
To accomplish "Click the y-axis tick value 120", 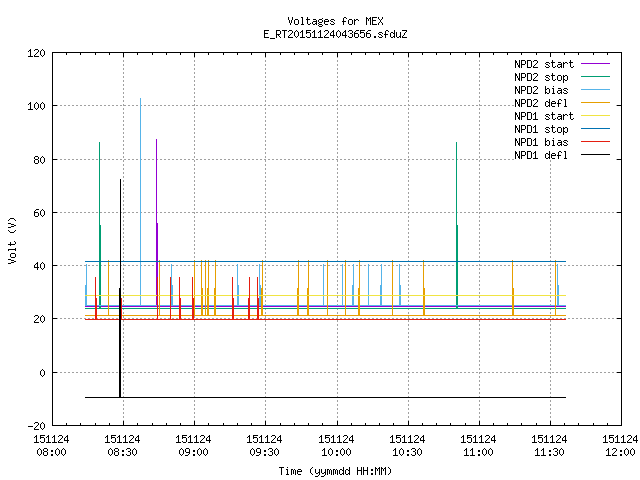I will (36, 53).
